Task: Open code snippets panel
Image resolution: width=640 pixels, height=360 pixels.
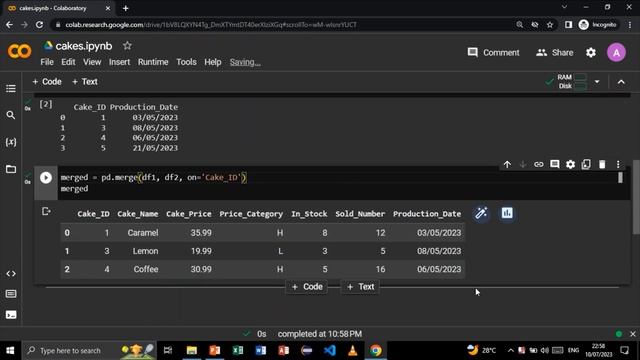Action: click(11, 273)
